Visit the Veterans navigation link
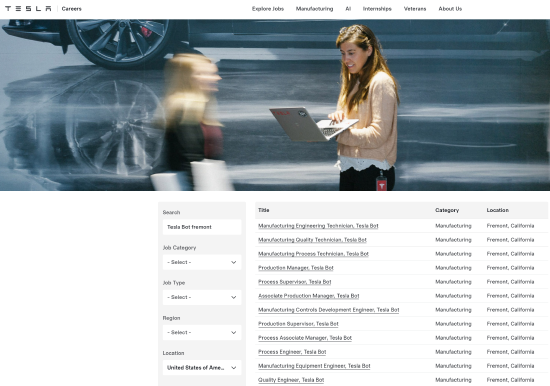550x386 pixels. coord(415,9)
